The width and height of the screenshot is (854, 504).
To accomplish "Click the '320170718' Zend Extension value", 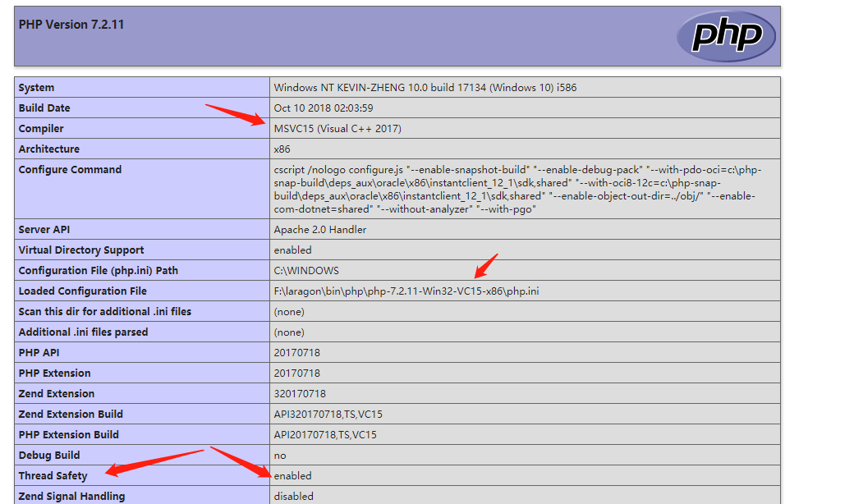I will click(x=300, y=393).
